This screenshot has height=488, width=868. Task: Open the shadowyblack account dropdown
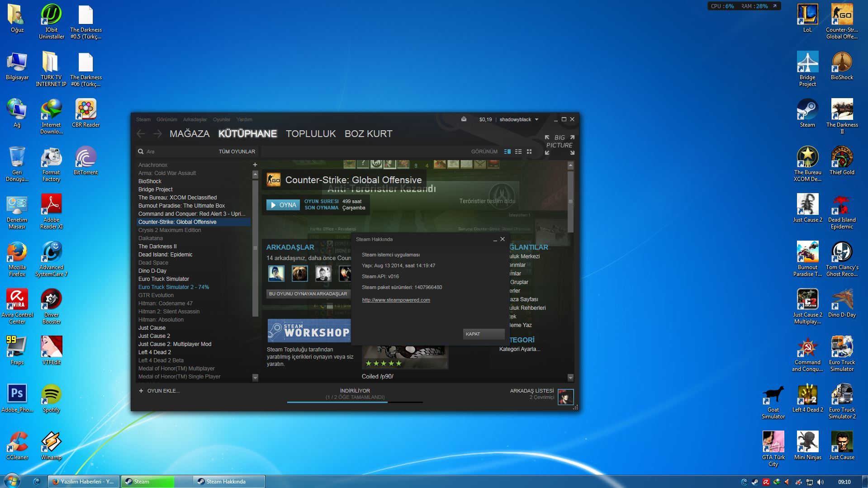tap(519, 119)
